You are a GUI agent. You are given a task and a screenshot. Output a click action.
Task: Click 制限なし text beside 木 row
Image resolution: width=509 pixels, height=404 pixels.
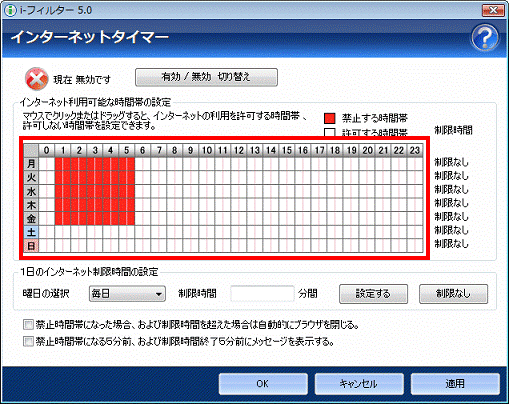(x=451, y=203)
